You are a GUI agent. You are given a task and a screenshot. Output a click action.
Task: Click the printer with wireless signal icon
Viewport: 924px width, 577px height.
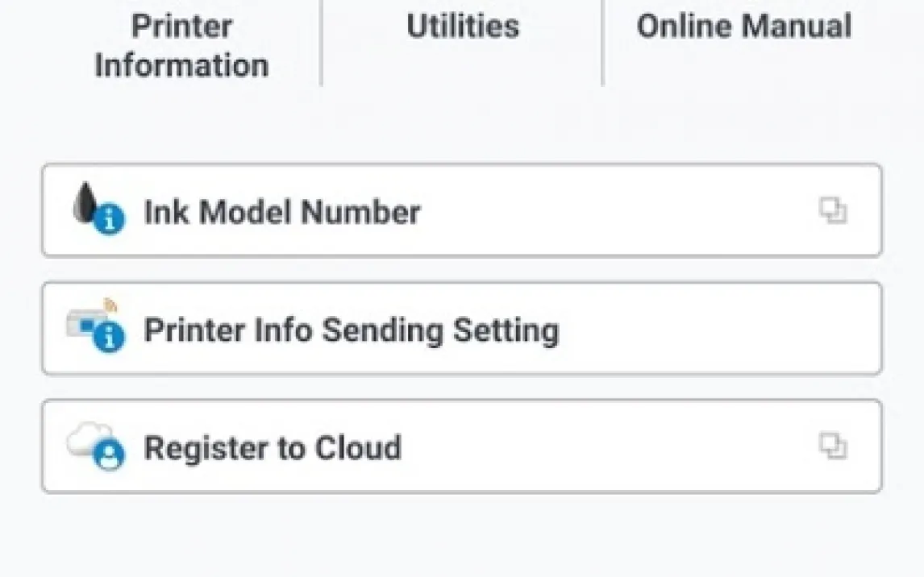(85, 322)
